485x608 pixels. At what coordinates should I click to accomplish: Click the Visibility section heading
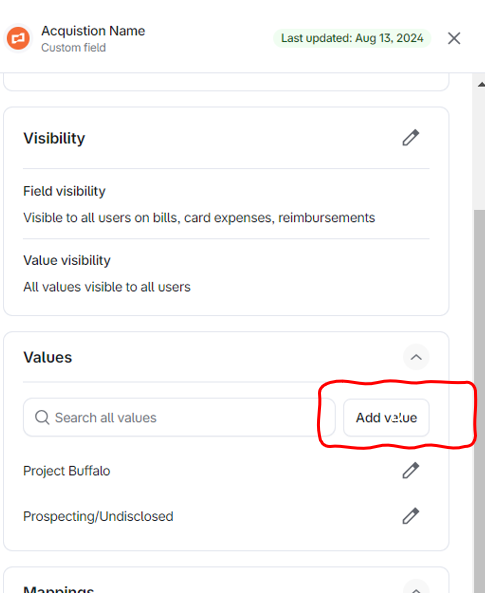click(54, 138)
